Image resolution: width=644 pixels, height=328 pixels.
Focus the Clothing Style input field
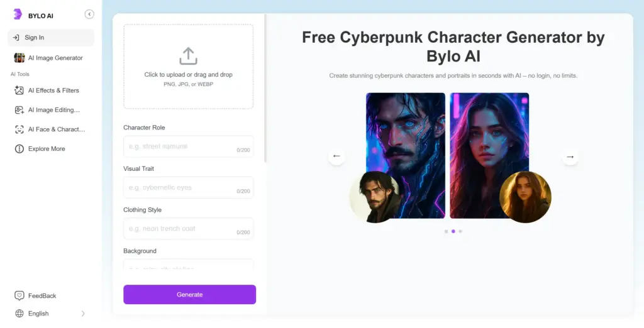[189, 229]
